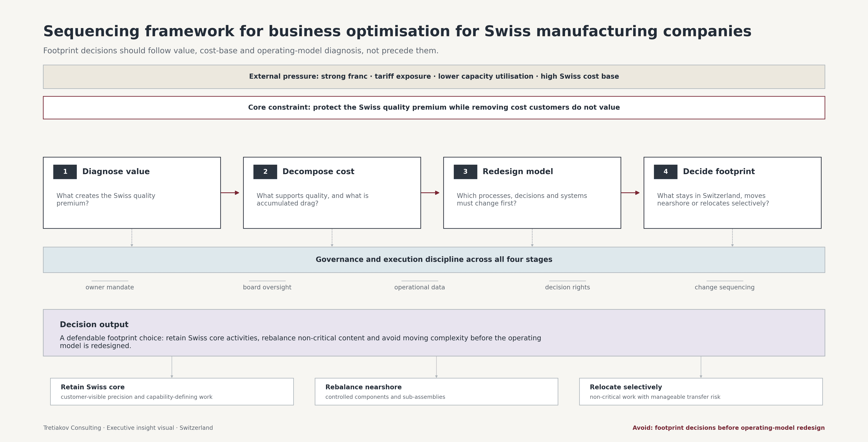The height and width of the screenshot is (442, 868).
Task: Click the 'Decision output' heading
Action: pos(94,324)
